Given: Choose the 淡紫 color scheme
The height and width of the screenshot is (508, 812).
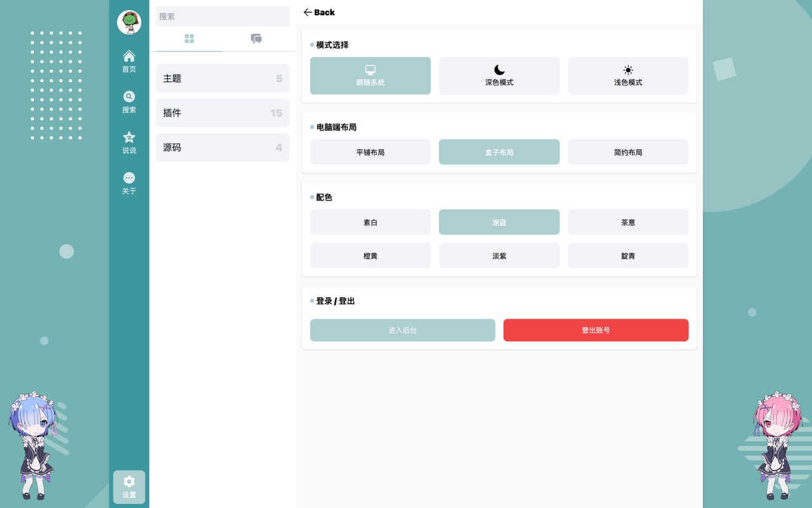Looking at the screenshot, I should point(499,256).
